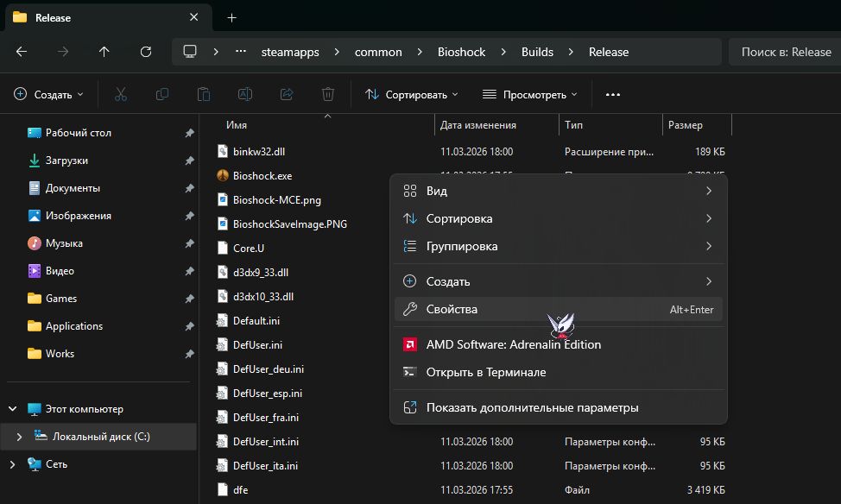The height and width of the screenshot is (504, 841).
Task: Sort by Размер column header
Action: (685, 125)
